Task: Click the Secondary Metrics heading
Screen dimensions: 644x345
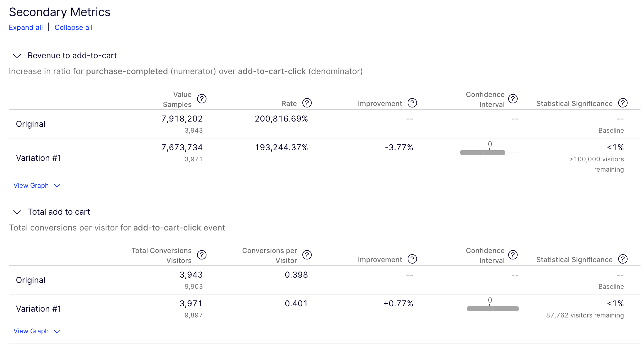Action: (x=59, y=12)
